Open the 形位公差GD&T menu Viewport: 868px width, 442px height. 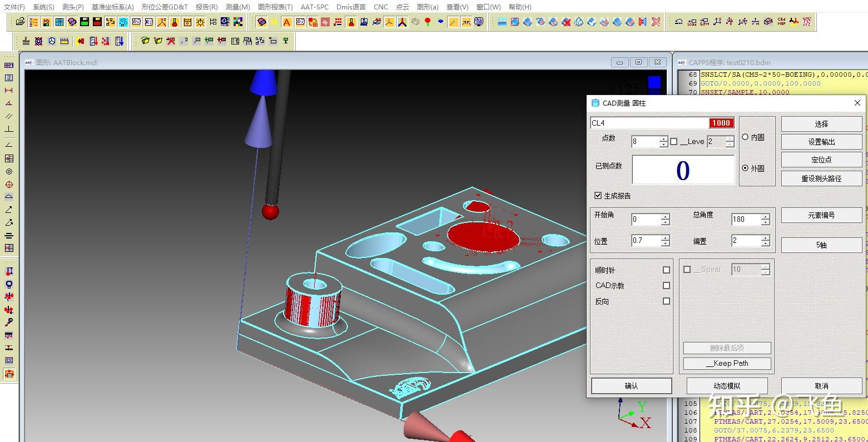tap(165, 7)
